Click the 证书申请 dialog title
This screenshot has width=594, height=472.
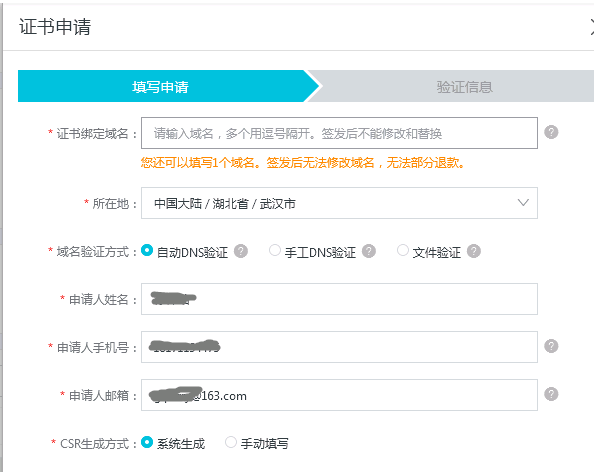[x=55, y=27]
